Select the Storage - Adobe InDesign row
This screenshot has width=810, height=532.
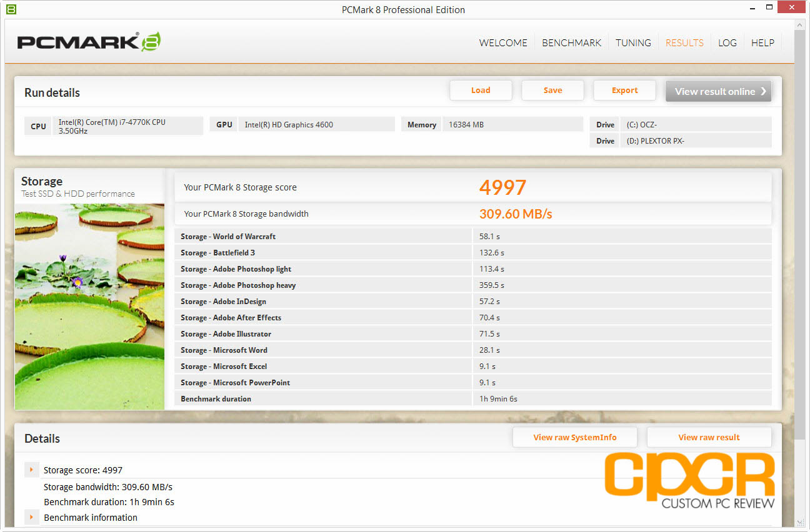[x=473, y=301]
